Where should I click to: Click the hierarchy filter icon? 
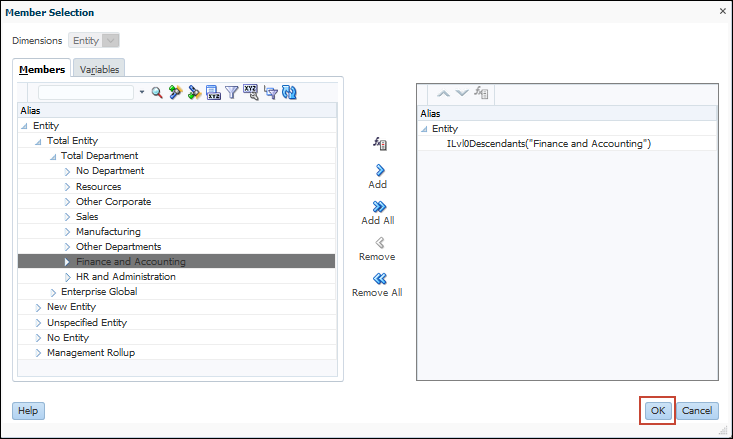click(x=271, y=93)
